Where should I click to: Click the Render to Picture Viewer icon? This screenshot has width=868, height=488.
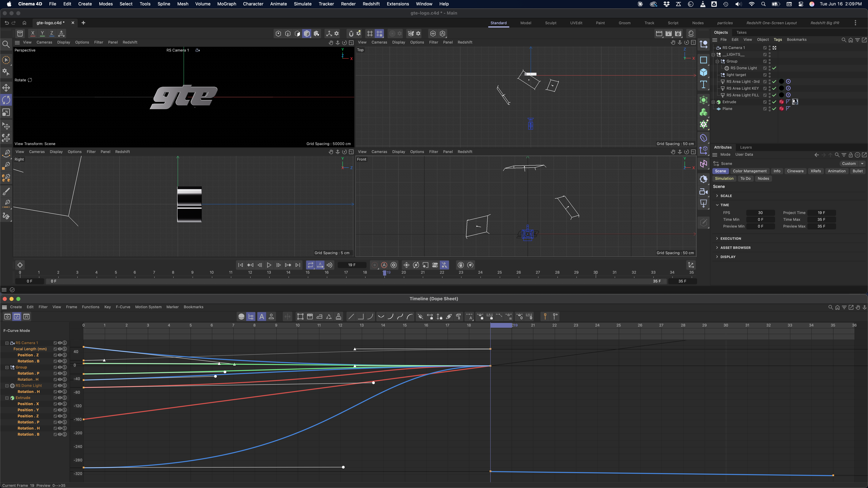(668, 33)
